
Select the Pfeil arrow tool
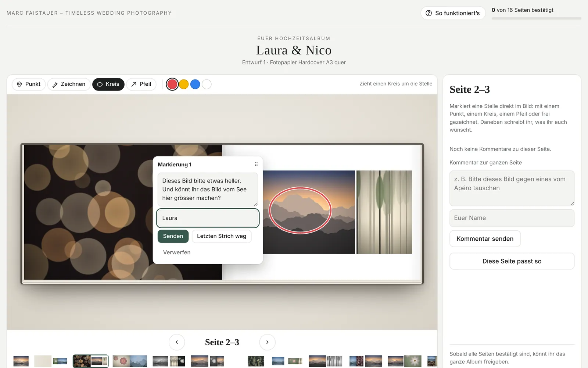coord(141,84)
